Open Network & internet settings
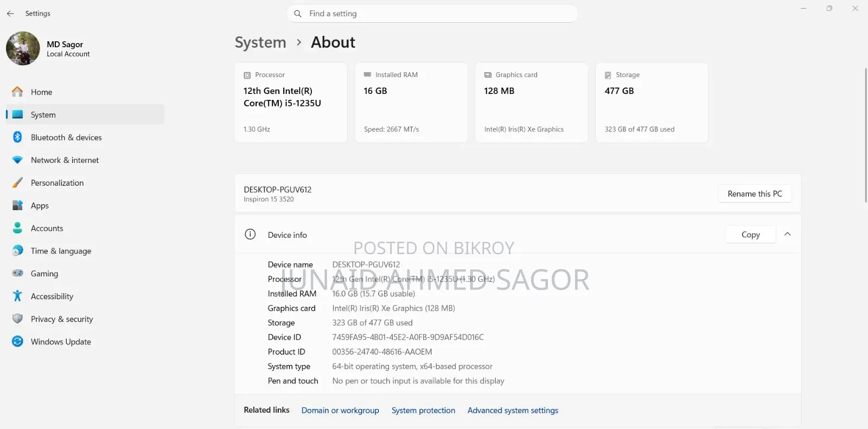 [85, 160]
